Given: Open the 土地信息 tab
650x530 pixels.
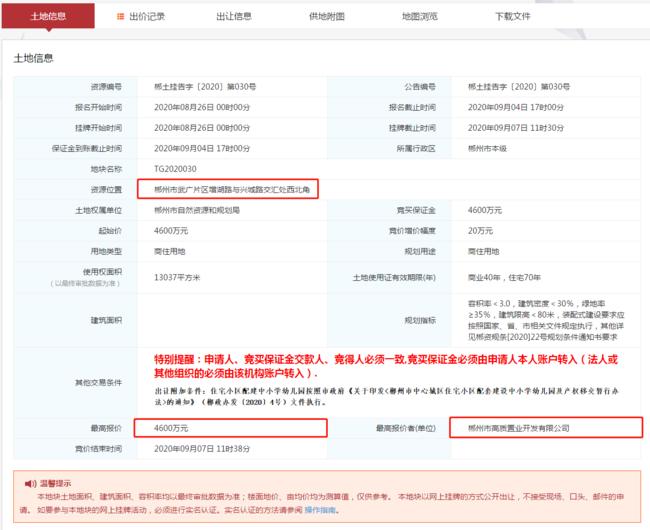Looking at the screenshot, I should pos(48,16).
